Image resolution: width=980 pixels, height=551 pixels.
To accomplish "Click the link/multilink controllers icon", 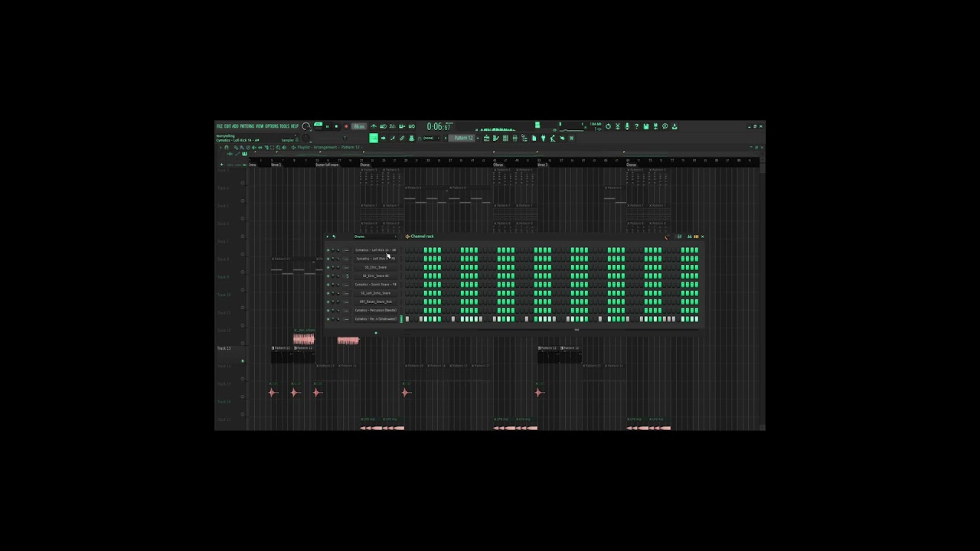I will (402, 138).
